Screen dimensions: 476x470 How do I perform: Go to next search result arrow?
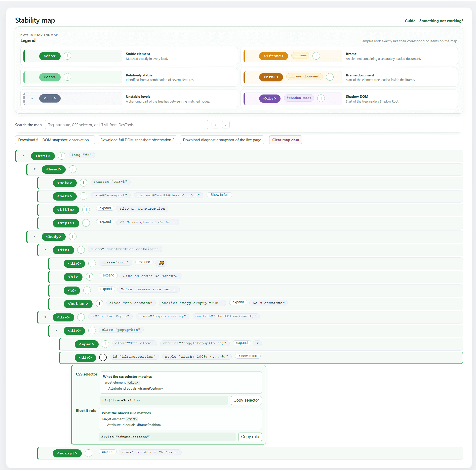click(226, 125)
